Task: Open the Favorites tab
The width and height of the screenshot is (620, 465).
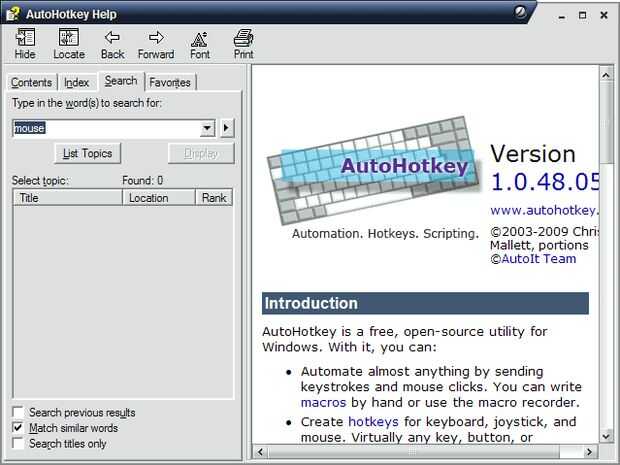Action: point(170,82)
